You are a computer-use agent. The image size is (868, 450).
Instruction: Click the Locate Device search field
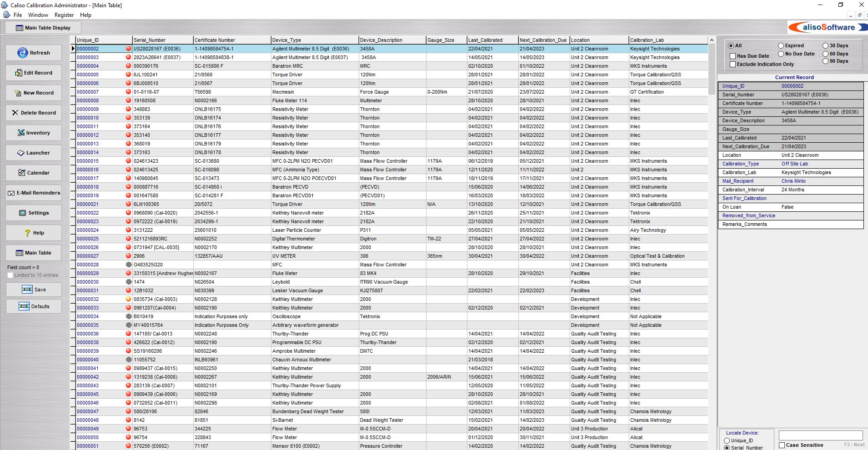click(821, 435)
